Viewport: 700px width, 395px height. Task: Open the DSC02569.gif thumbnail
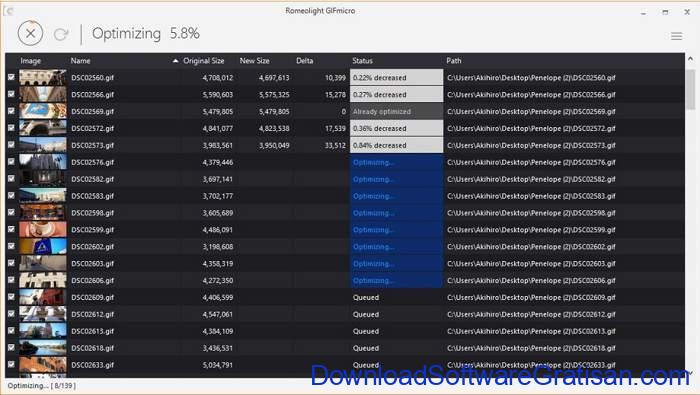(x=42, y=111)
